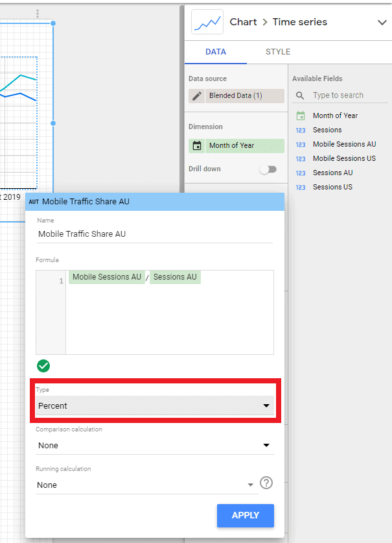Switch to the DATA tab
This screenshot has width=392, height=543.
215,52
